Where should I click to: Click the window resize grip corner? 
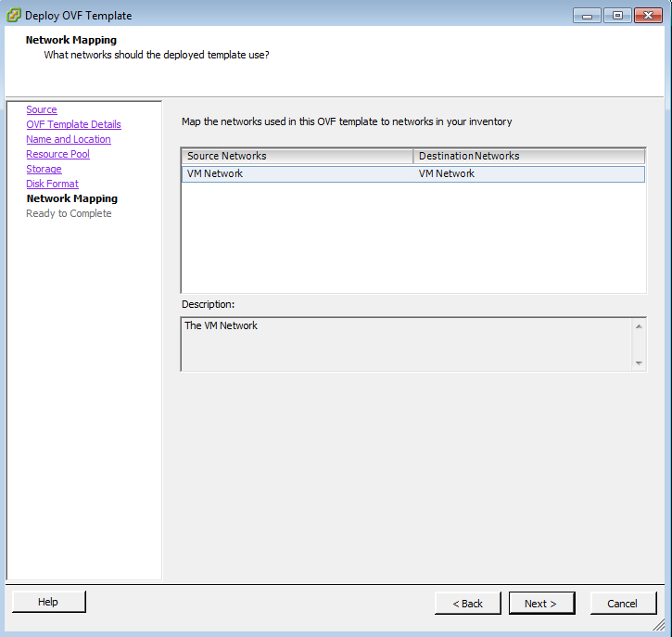click(659, 625)
